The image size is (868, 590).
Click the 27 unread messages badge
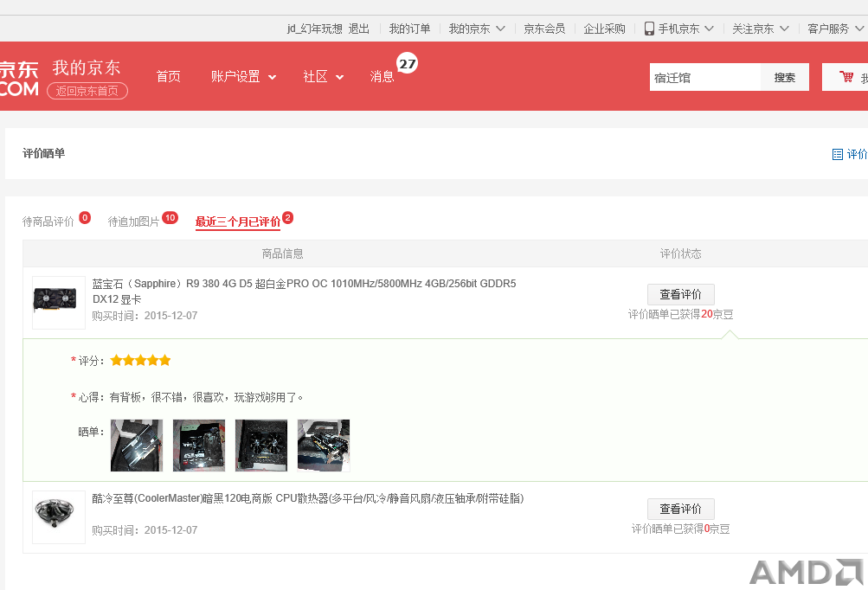click(408, 64)
